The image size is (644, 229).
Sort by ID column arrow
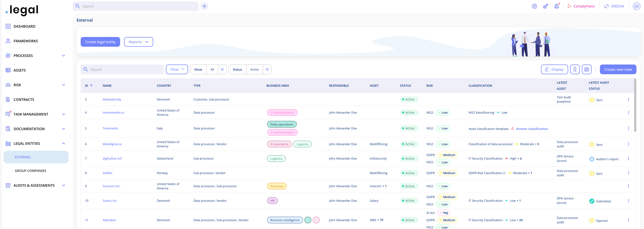coord(91,86)
